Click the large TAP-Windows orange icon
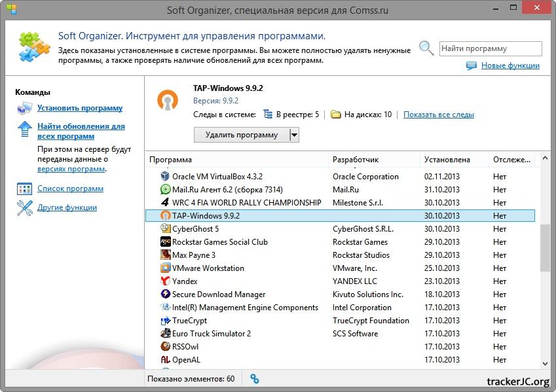The image size is (556, 392). pyautogui.click(x=168, y=100)
